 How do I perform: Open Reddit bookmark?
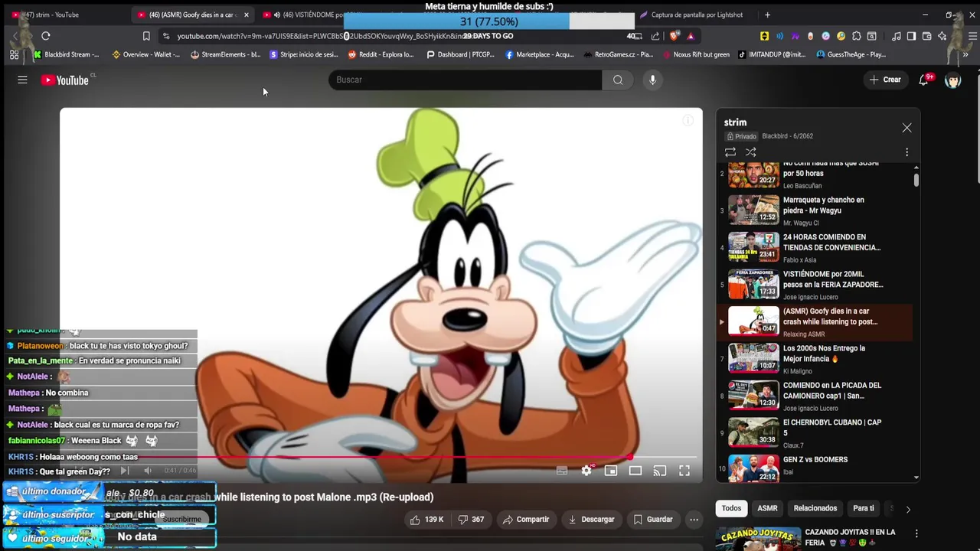(381, 54)
